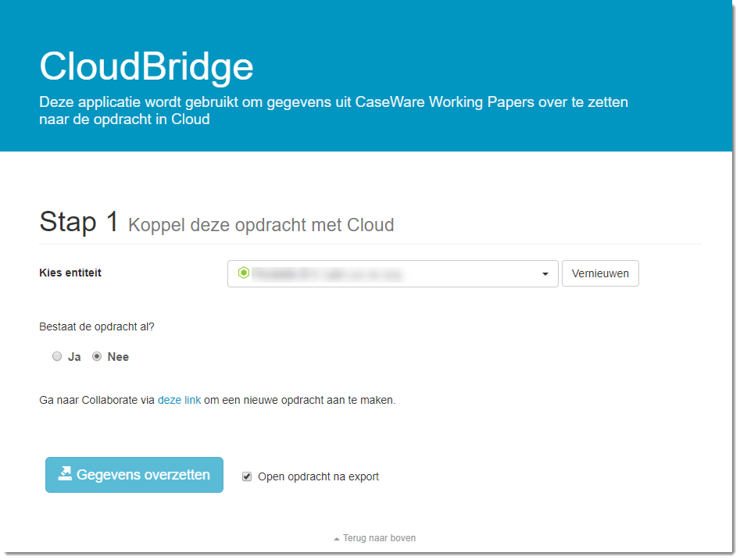Click the green hexagon entity icon
740x560 pixels.
point(244,273)
